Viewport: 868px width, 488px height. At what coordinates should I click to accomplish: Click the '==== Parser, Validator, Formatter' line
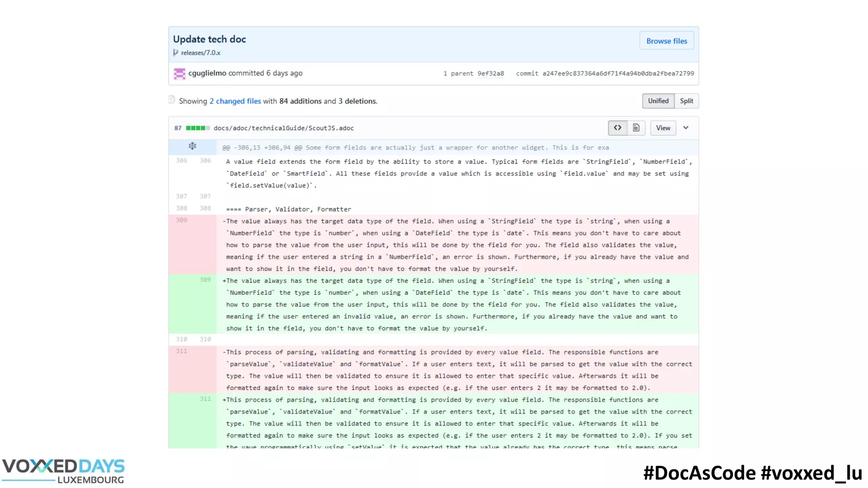pyautogui.click(x=289, y=209)
